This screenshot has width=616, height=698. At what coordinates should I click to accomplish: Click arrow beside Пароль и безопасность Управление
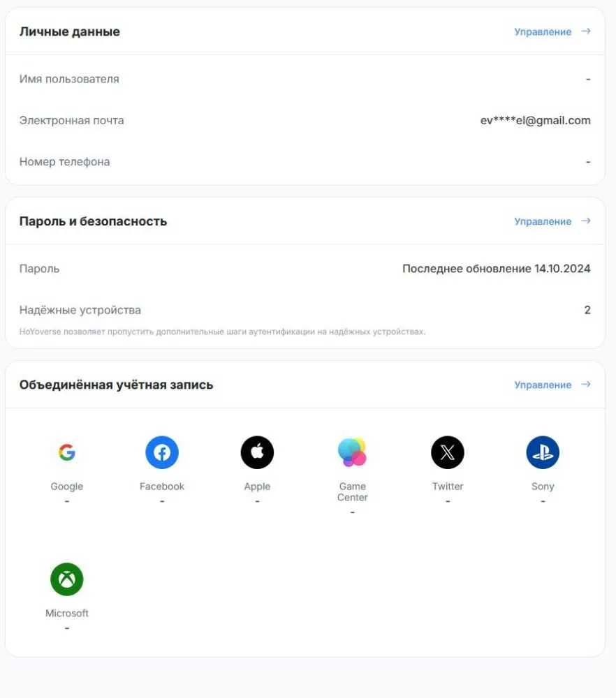(x=586, y=221)
